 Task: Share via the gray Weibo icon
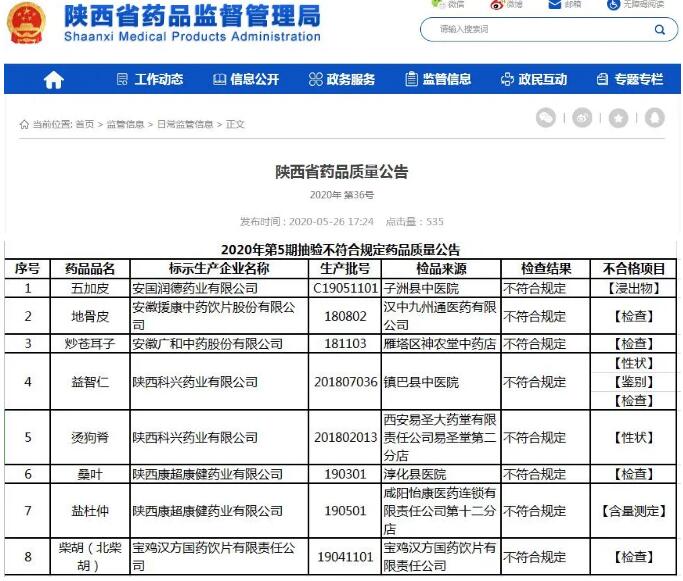tap(582, 118)
